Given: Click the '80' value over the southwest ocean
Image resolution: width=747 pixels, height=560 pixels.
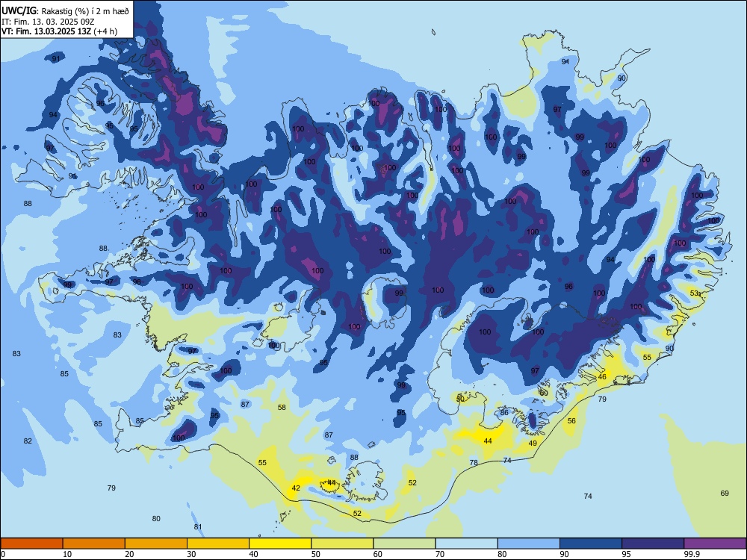Looking at the screenshot, I should coord(156,519).
